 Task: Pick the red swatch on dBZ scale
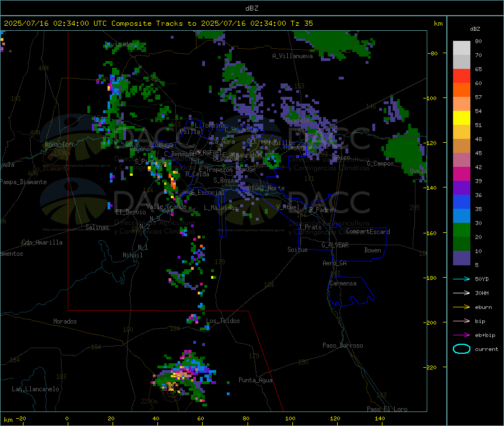(x=461, y=76)
